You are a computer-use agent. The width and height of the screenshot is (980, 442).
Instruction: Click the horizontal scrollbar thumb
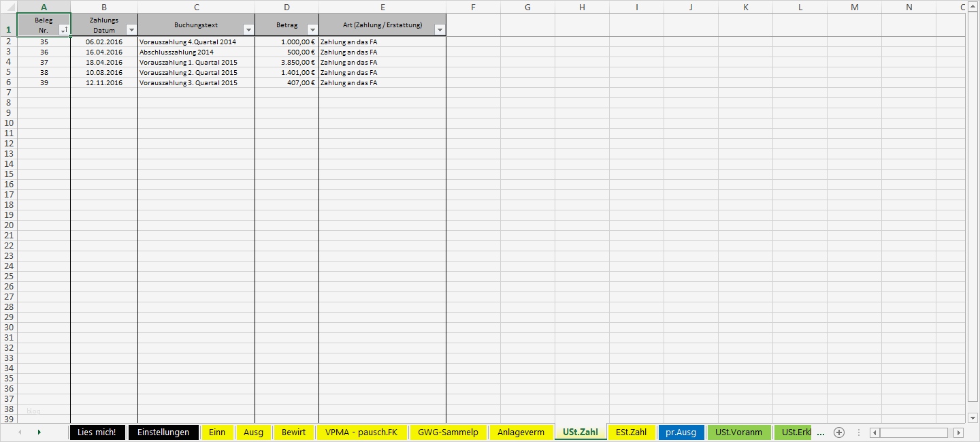pyautogui.click(x=913, y=432)
